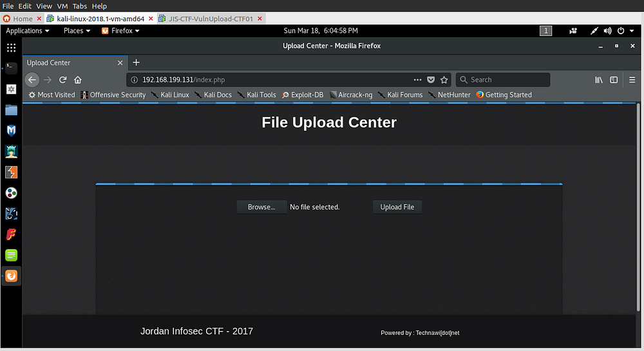Open the VM menu
Screen dimensions: 644x351
tap(62, 6)
